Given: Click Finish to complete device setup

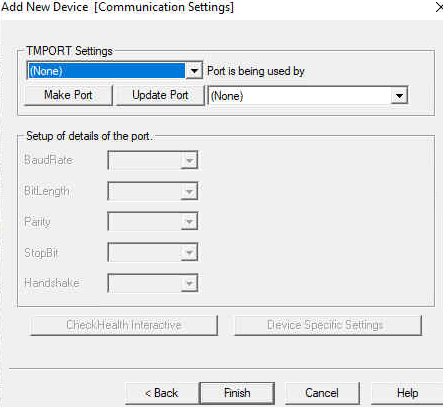Looking at the screenshot, I should point(237,393).
